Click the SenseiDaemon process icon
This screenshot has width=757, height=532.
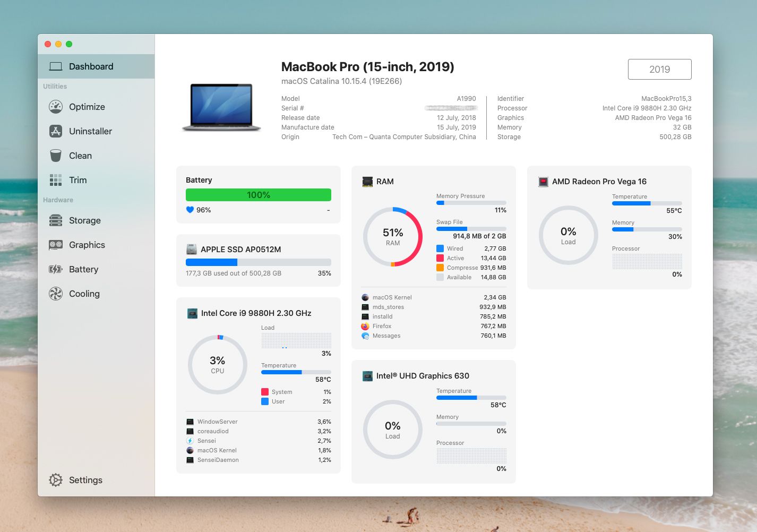click(x=190, y=460)
